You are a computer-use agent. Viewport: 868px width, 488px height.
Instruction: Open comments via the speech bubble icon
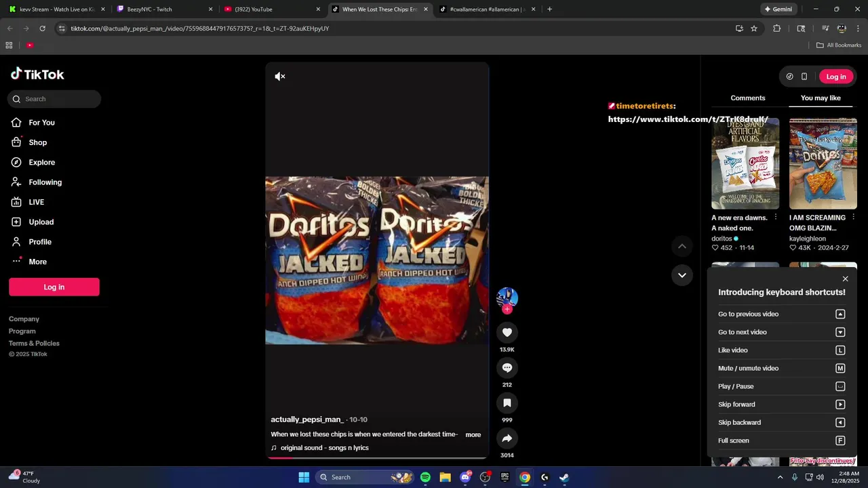(507, 367)
